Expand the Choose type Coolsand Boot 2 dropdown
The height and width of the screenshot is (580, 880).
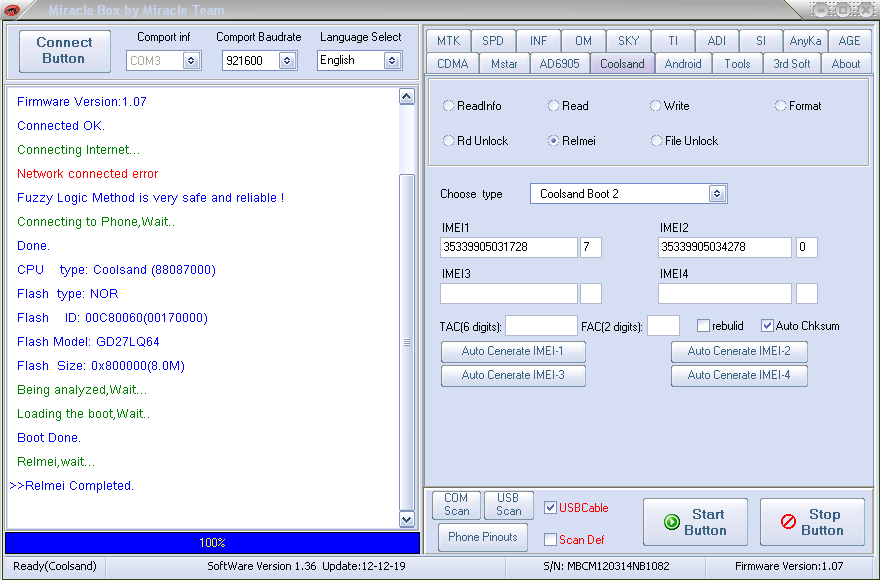click(x=717, y=194)
